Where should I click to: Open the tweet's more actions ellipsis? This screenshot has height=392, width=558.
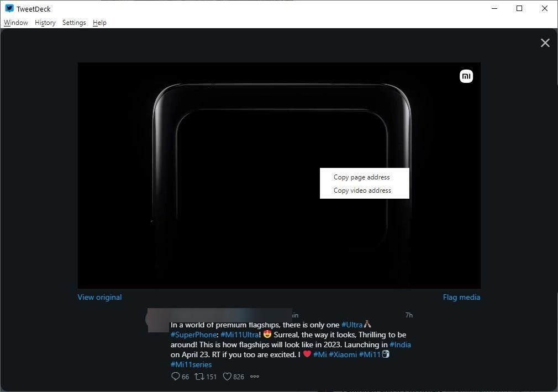coord(255,377)
